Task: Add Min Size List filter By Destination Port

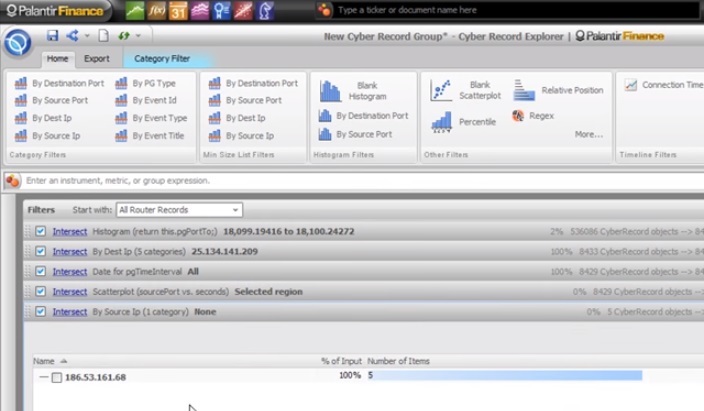Action: coord(253,83)
